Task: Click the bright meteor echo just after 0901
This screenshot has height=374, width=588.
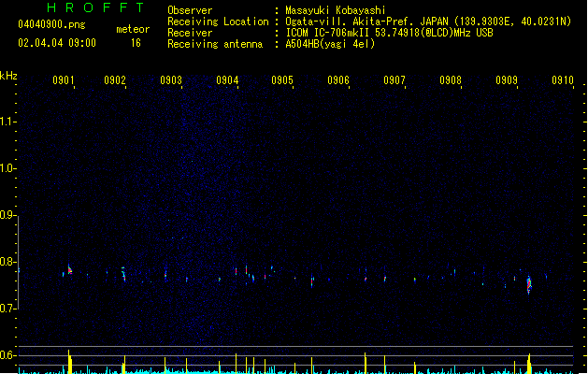Action: click(69, 269)
